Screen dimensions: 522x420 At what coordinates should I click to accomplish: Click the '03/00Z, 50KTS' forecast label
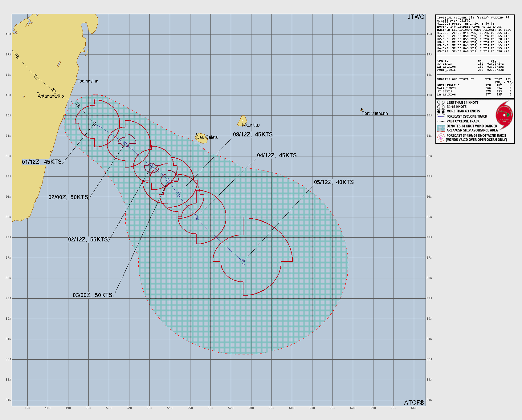pos(92,295)
